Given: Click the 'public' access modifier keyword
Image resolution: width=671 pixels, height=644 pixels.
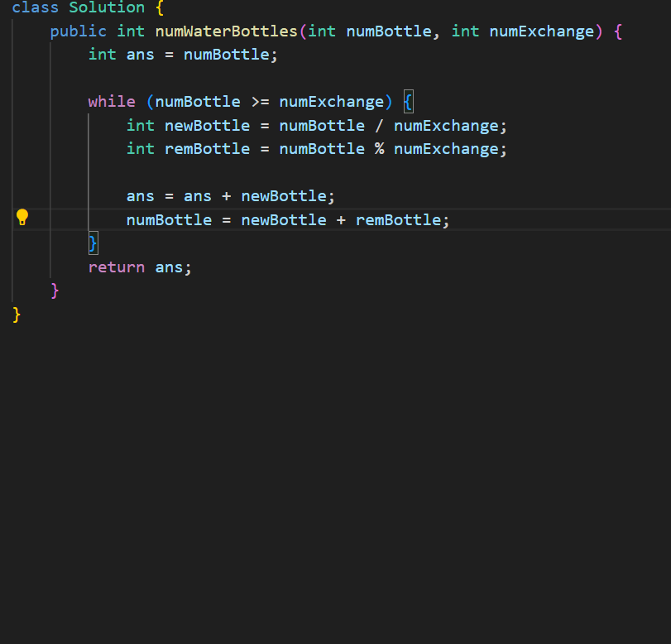Looking at the screenshot, I should point(79,31).
